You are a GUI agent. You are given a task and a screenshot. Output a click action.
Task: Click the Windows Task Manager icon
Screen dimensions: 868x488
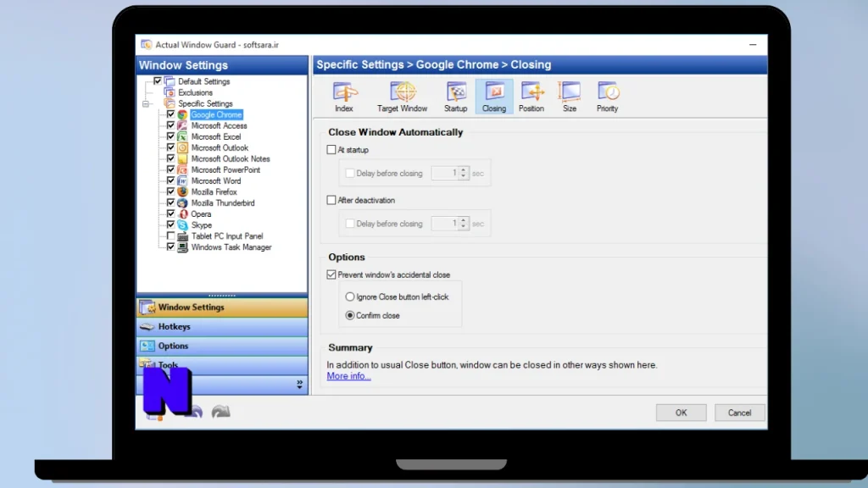182,247
